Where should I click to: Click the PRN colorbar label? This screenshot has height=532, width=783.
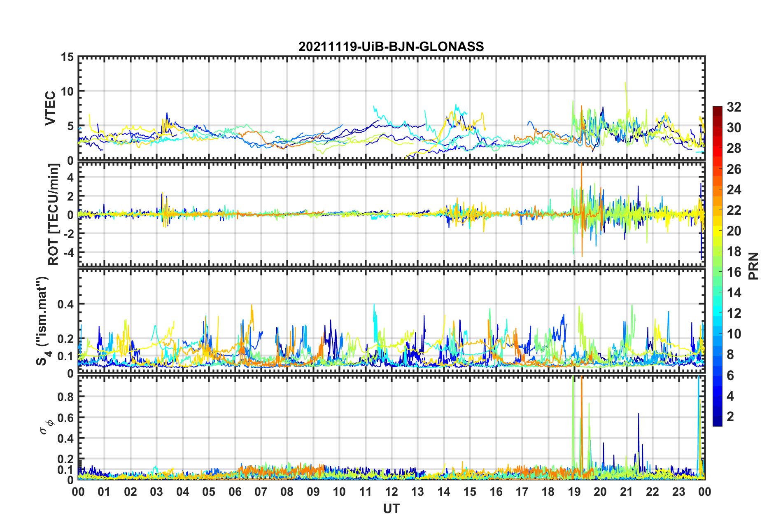click(x=754, y=266)
